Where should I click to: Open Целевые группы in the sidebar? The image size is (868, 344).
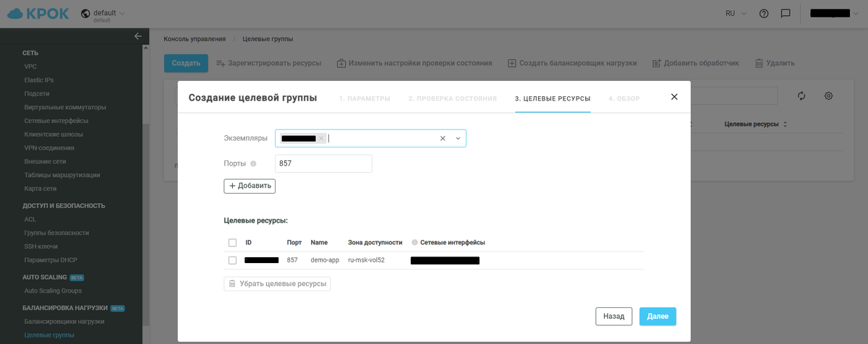pos(49,335)
